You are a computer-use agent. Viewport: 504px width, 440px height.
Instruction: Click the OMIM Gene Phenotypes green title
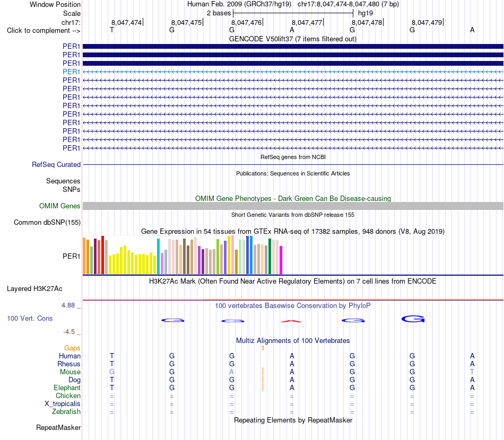[293, 198]
